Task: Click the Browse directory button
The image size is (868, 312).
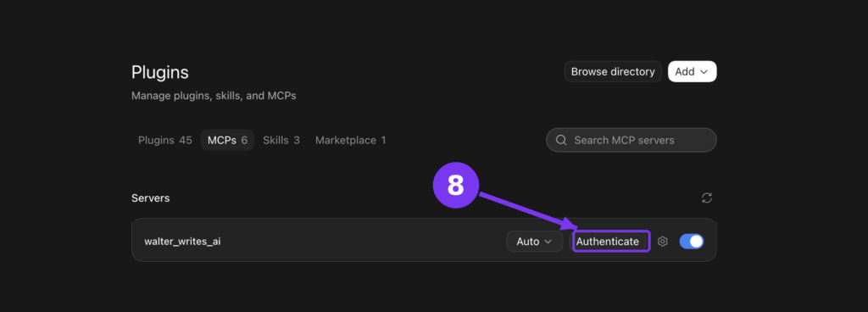Action: point(613,71)
